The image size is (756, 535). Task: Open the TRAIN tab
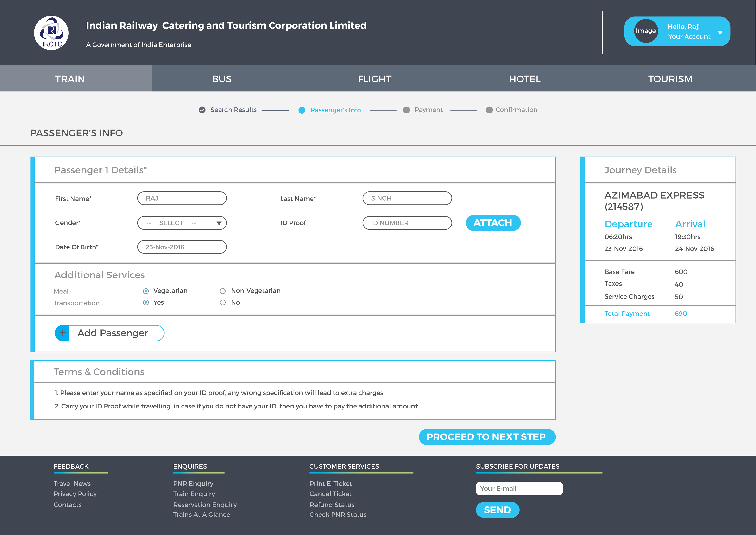(x=76, y=78)
